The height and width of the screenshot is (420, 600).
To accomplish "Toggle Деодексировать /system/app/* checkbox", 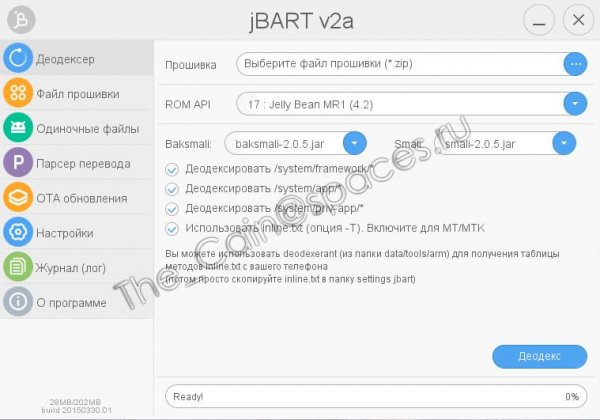I will 172,189.
